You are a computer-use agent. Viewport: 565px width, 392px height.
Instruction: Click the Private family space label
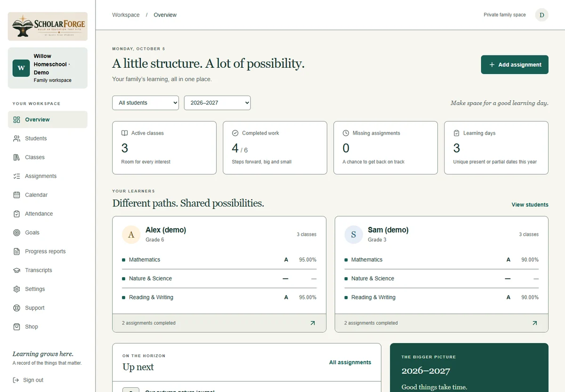(505, 15)
